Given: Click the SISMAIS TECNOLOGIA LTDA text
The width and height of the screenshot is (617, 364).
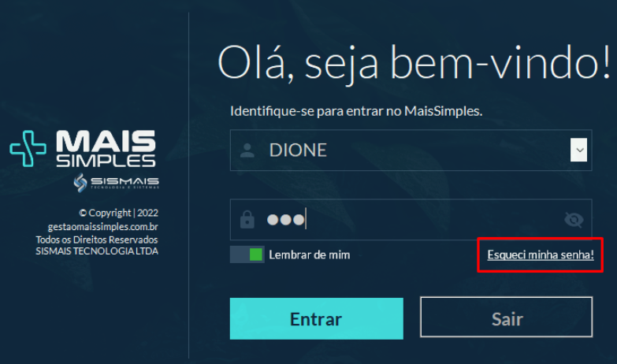Looking at the screenshot, I should [x=97, y=251].
